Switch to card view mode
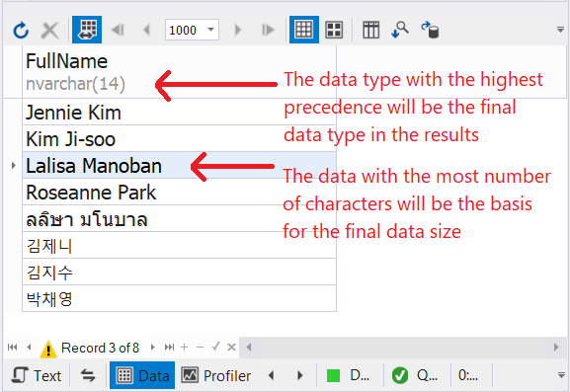Image resolution: width=570 pixels, height=392 pixels. pos(334,30)
